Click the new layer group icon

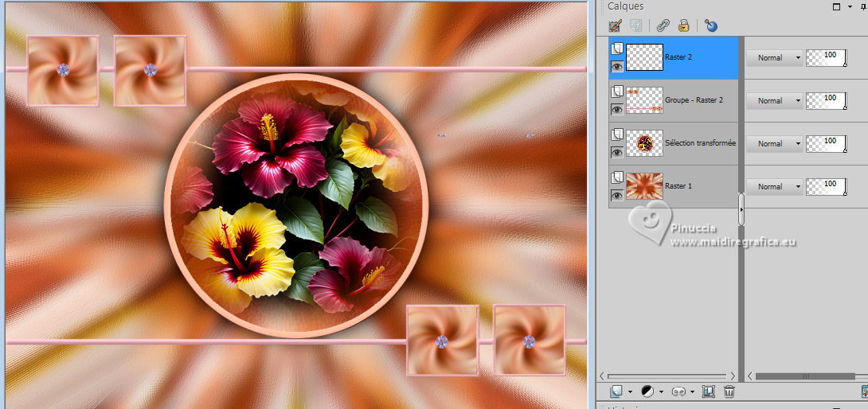pos(708,391)
